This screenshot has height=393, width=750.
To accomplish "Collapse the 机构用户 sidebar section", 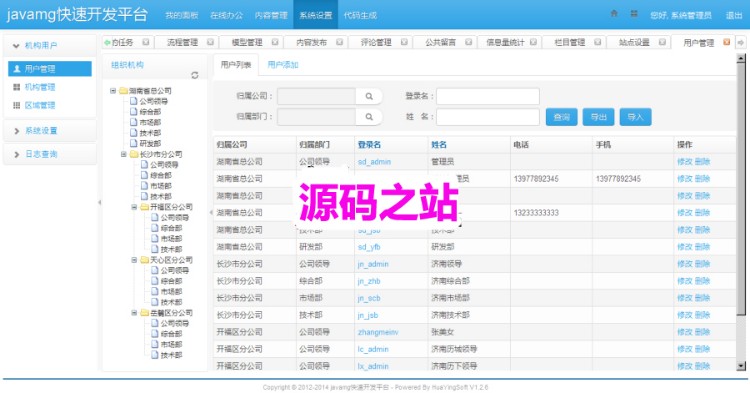I will [50, 45].
